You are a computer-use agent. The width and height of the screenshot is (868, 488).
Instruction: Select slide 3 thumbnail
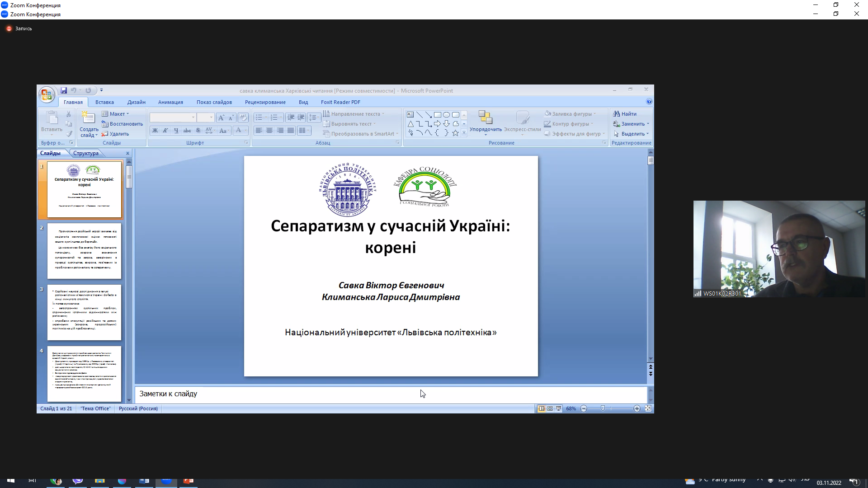(x=85, y=312)
